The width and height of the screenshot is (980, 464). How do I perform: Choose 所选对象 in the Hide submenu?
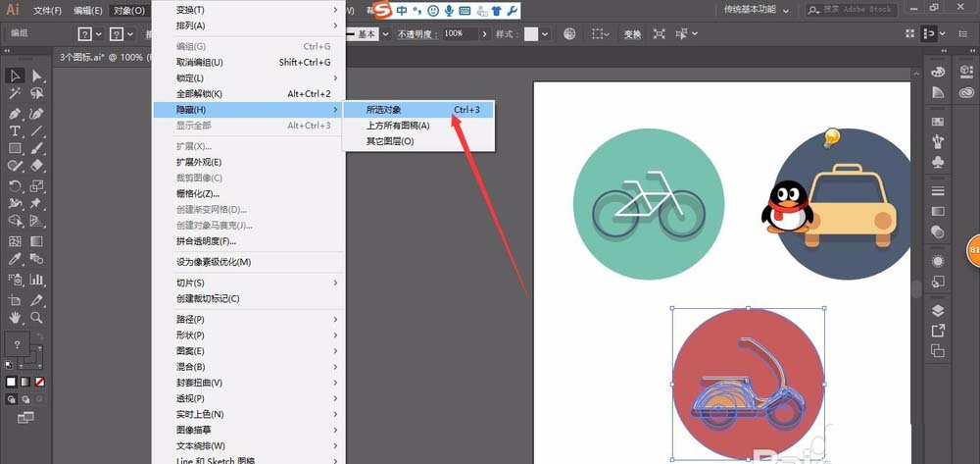pyautogui.click(x=418, y=110)
